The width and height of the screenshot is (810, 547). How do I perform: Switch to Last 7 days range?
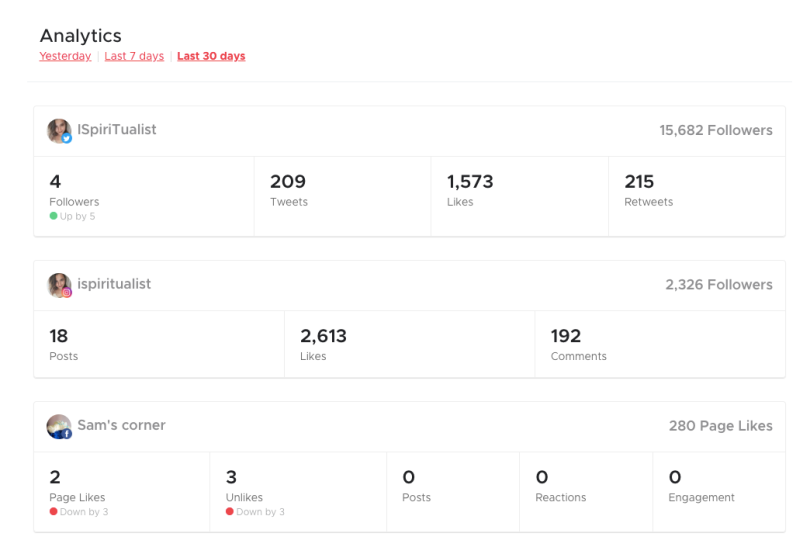tap(134, 56)
